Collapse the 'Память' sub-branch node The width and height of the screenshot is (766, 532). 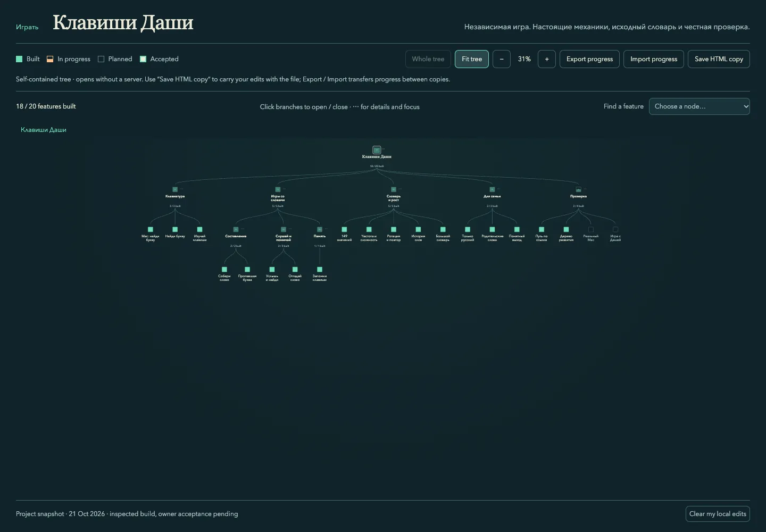320,229
